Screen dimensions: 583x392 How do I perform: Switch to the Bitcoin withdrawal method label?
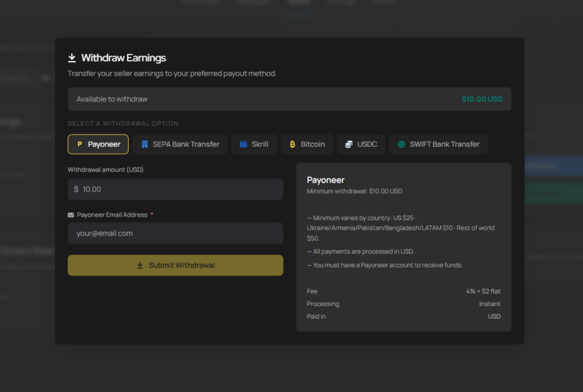[x=313, y=145]
